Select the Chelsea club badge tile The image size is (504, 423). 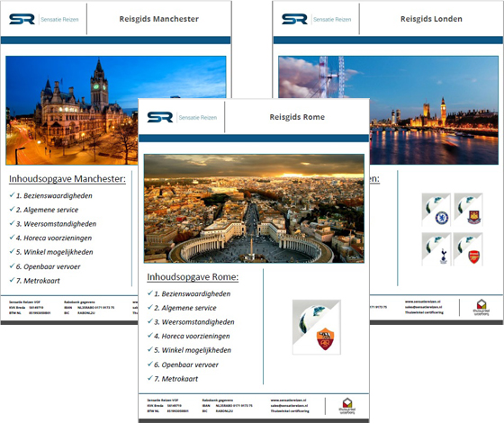point(436,210)
